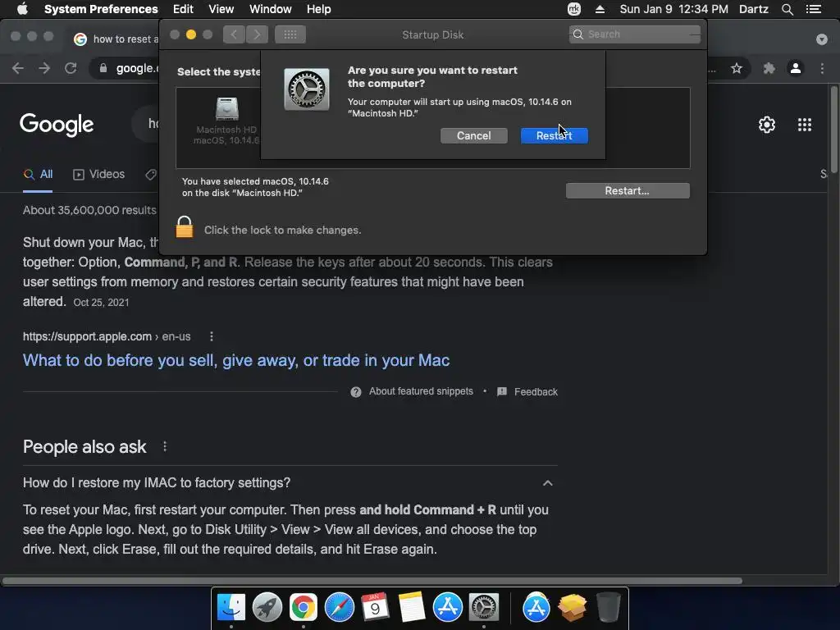Open Chrome's three-dot menu
Screen dimensions: 840x630
coord(822,68)
